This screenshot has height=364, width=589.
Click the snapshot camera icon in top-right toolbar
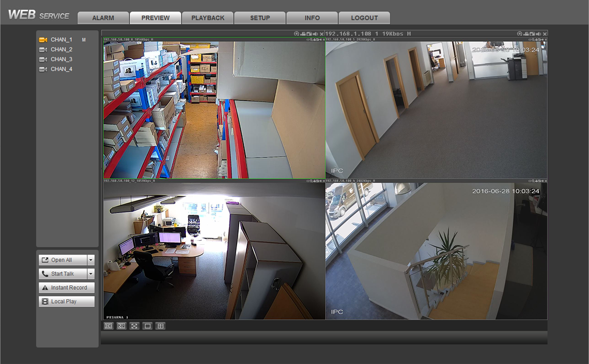[x=532, y=34]
